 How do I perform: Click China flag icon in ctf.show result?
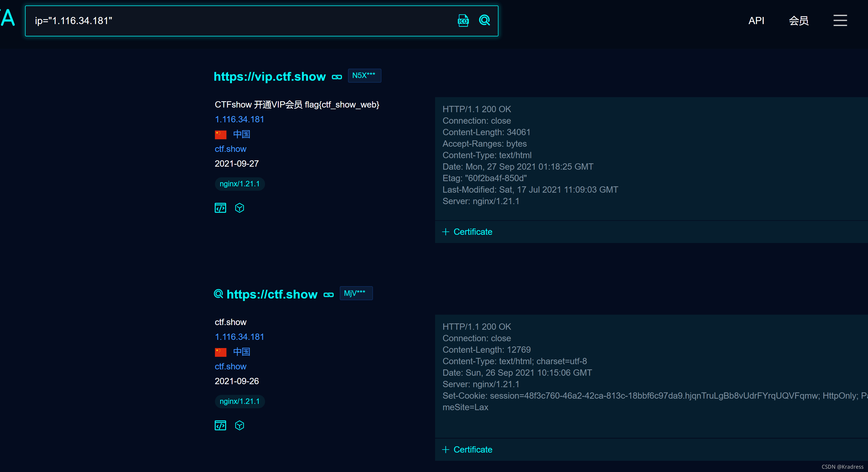pos(220,352)
